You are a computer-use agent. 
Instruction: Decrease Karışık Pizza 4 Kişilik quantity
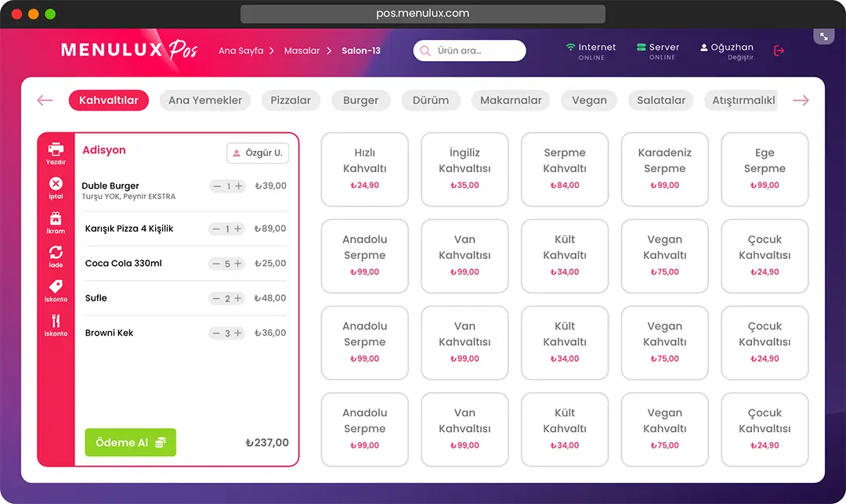[216, 229]
